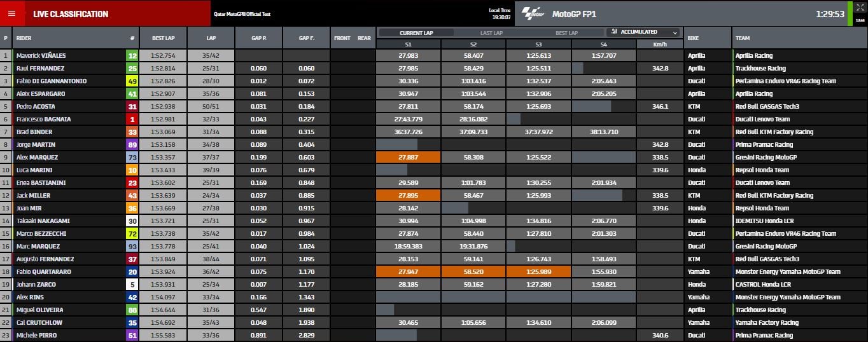
Task: Click the BIKE column header
Action: pos(693,38)
